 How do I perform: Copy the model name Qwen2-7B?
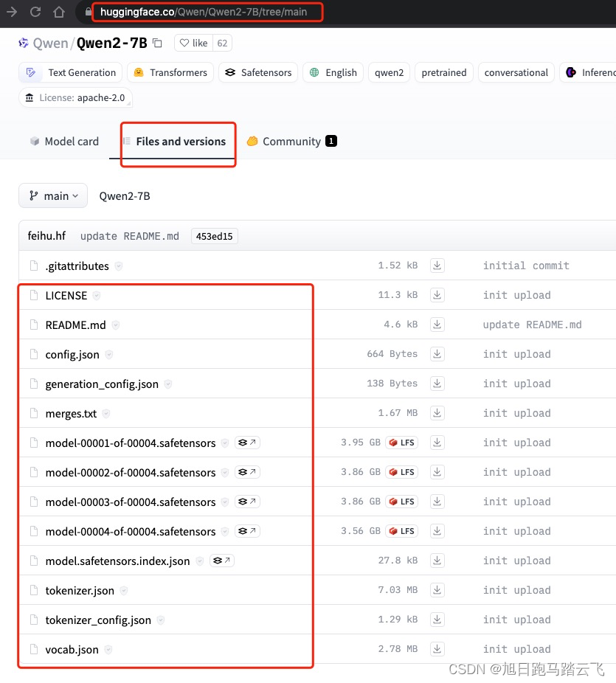(x=157, y=43)
